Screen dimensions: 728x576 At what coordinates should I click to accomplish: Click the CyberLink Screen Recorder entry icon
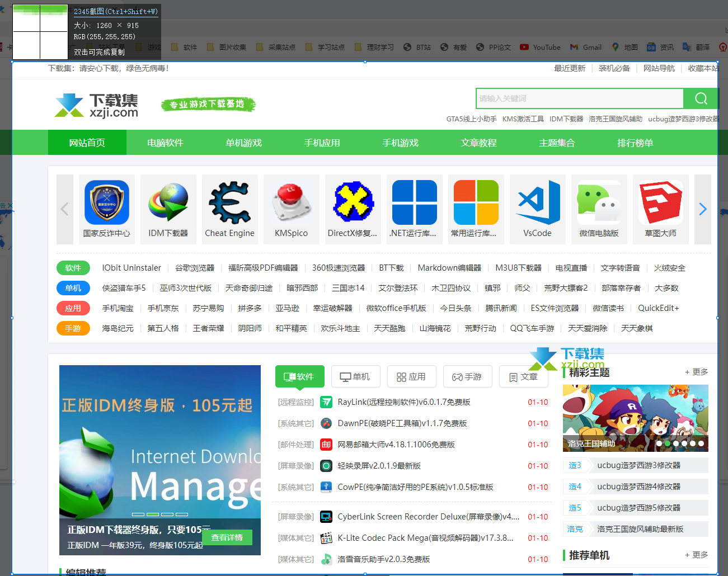click(326, 517)
